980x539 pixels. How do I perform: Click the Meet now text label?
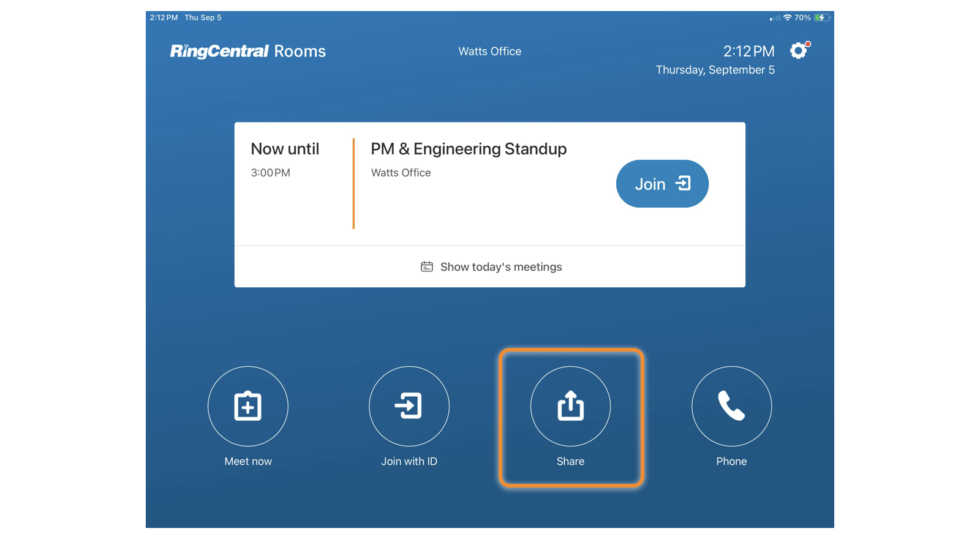[248, 462]
